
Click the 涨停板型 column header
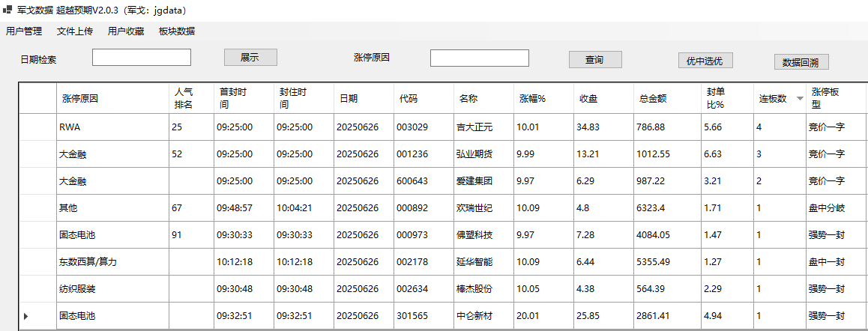[x=836, y=99]
